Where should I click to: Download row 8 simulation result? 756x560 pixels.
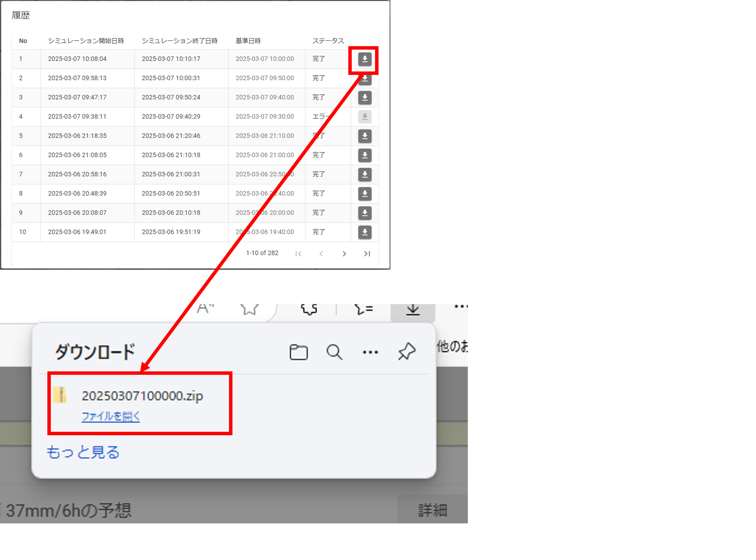(364, 194)
